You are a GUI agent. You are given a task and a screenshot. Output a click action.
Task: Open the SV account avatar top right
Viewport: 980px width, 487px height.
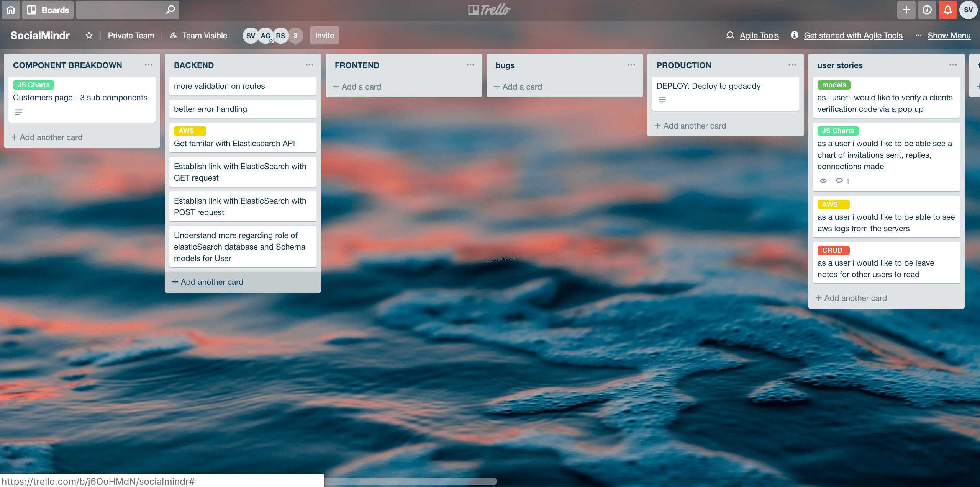(968, 10)
